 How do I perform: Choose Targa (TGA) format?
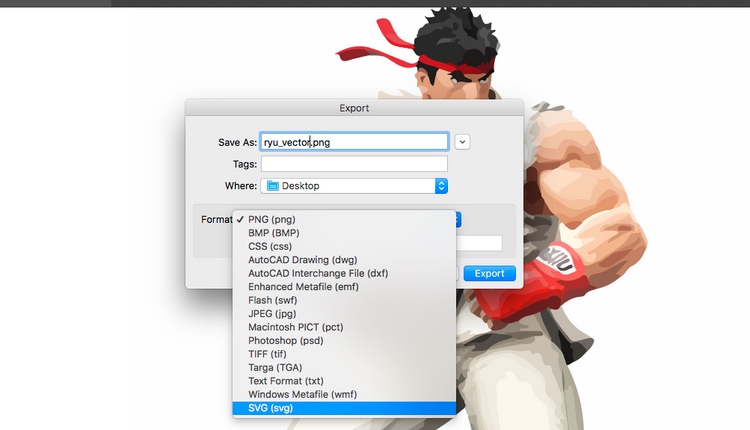(x=344, y=367)
